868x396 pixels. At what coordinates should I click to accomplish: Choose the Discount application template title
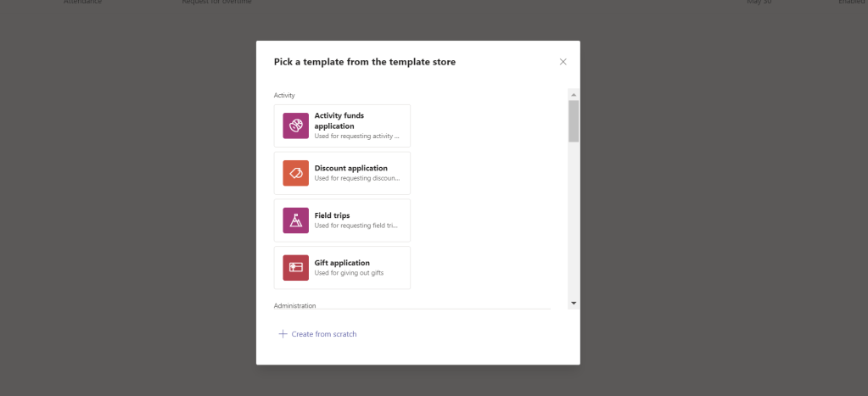click(x=350, y=168)
